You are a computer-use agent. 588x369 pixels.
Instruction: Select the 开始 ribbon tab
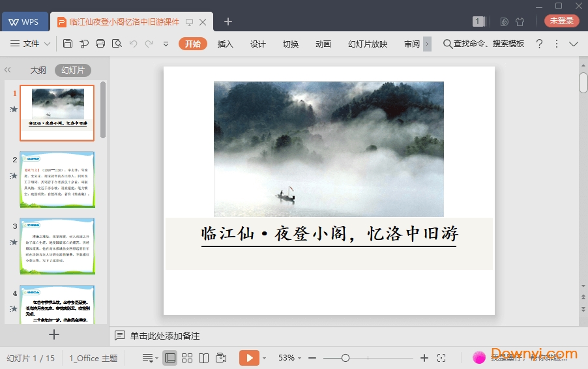(x=193, y=44)
